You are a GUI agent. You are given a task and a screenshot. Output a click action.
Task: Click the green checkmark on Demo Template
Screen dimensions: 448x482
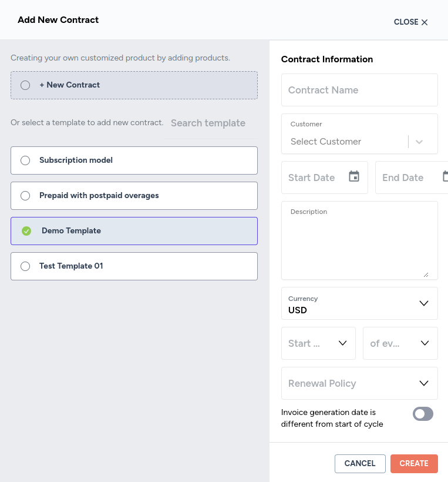click(26, 231)
